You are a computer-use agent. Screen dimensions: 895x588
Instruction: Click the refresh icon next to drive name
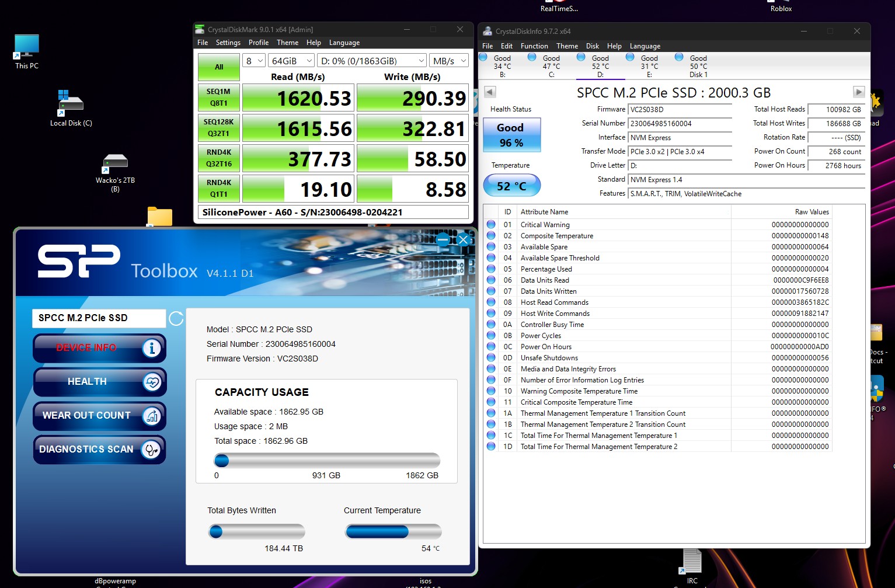[176, 318]
